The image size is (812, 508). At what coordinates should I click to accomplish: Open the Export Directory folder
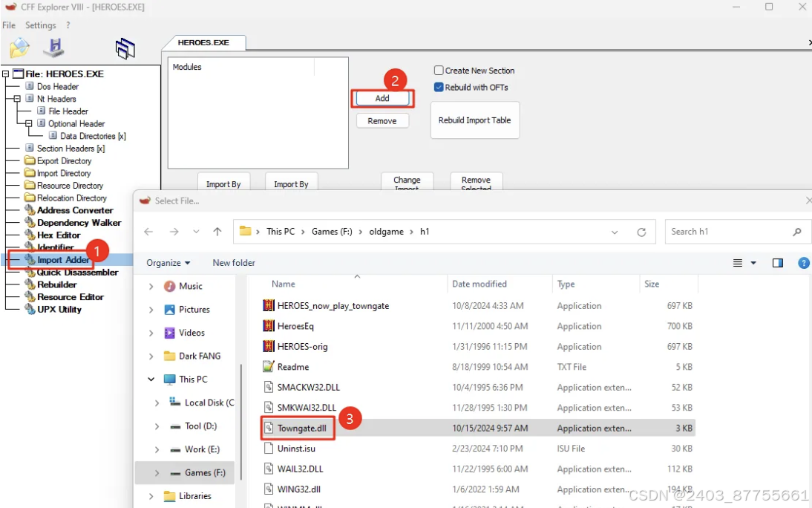(x=64, y=160)
